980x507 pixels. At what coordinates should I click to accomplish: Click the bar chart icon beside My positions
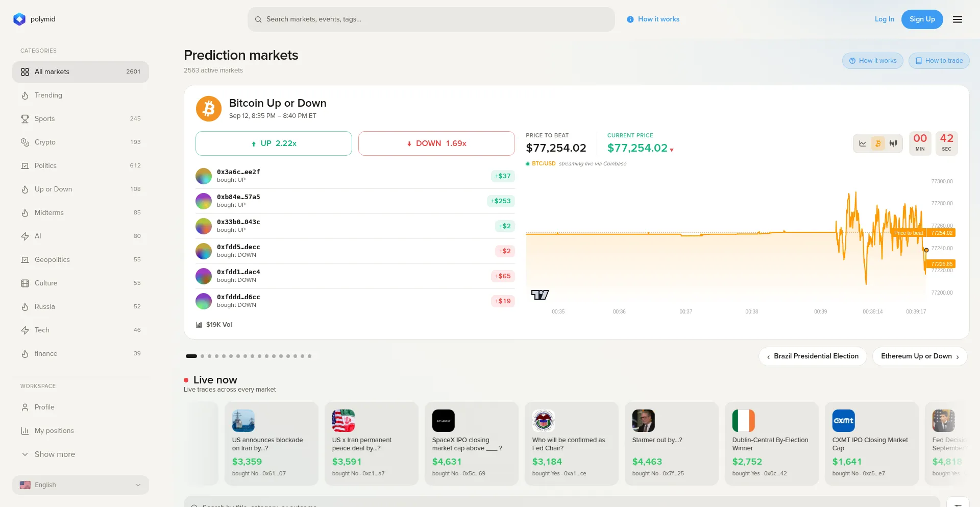[x=25, y=431]
